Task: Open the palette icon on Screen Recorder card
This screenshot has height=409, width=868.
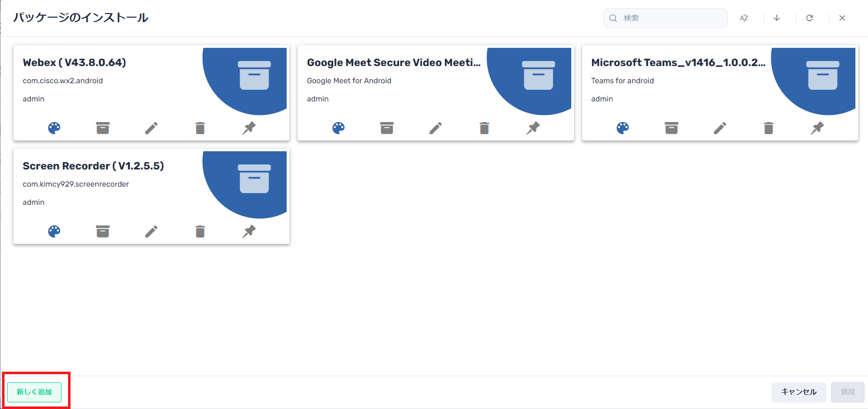Action: point(54,231)
